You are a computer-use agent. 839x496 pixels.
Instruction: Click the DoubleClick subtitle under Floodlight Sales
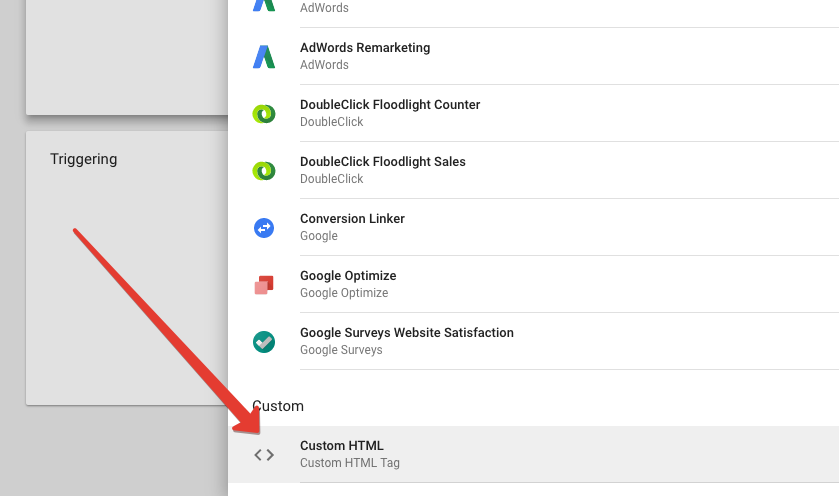click(331, 179)
